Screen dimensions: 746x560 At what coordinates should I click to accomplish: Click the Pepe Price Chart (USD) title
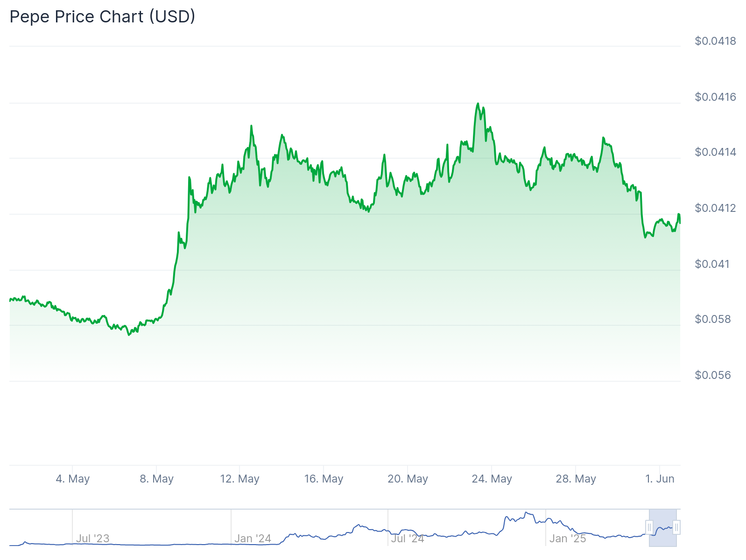point(102,17)
